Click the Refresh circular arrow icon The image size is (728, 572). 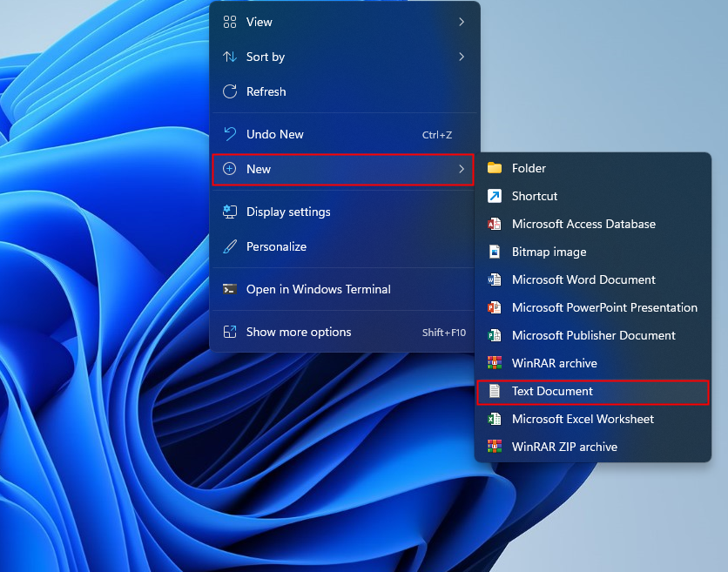coord(231,91)
